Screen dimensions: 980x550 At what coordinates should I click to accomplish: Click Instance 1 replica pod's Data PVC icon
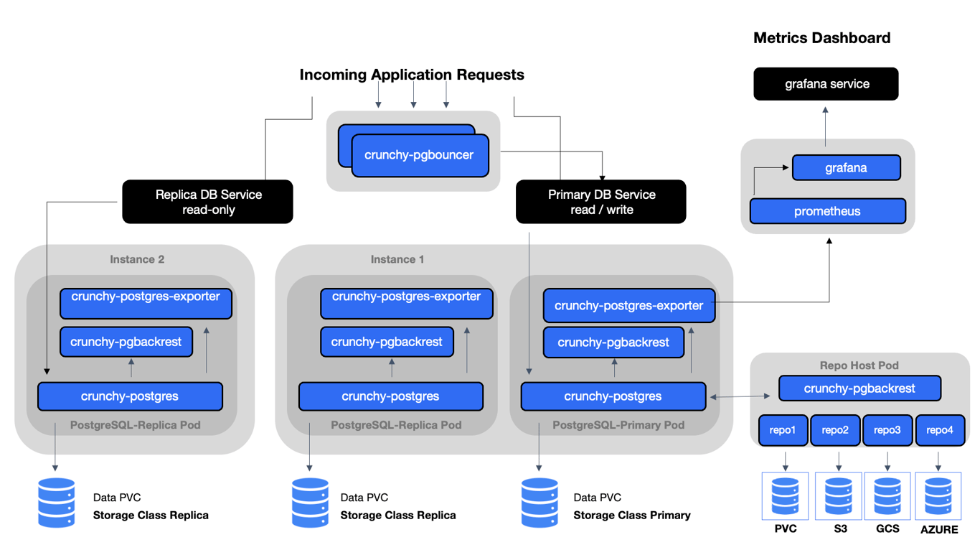click(x=311, y=503)
